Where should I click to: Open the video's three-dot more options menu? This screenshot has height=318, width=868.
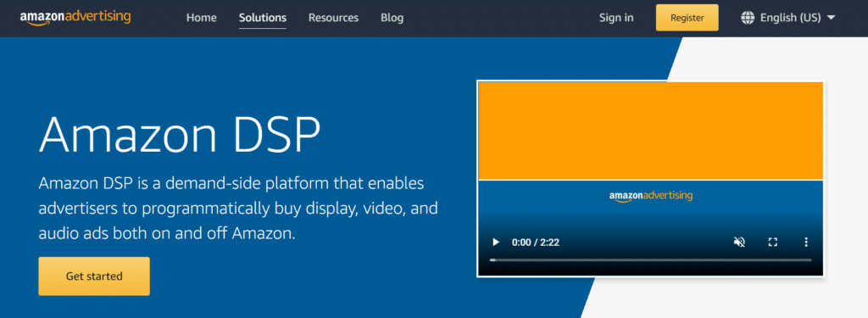(806, 242)
